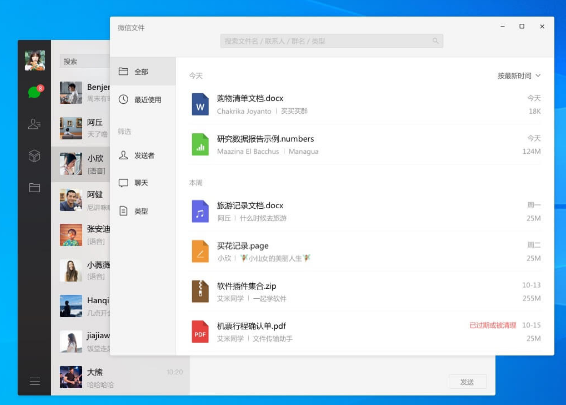The image size is (566, 405).
Task: Click the orange page file icon
Action: [200, 251]
